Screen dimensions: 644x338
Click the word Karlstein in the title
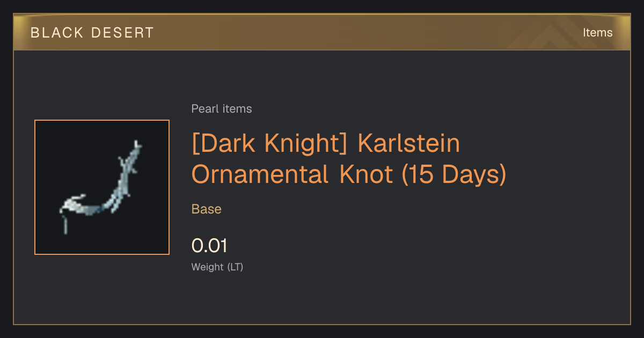pos(409,144)
